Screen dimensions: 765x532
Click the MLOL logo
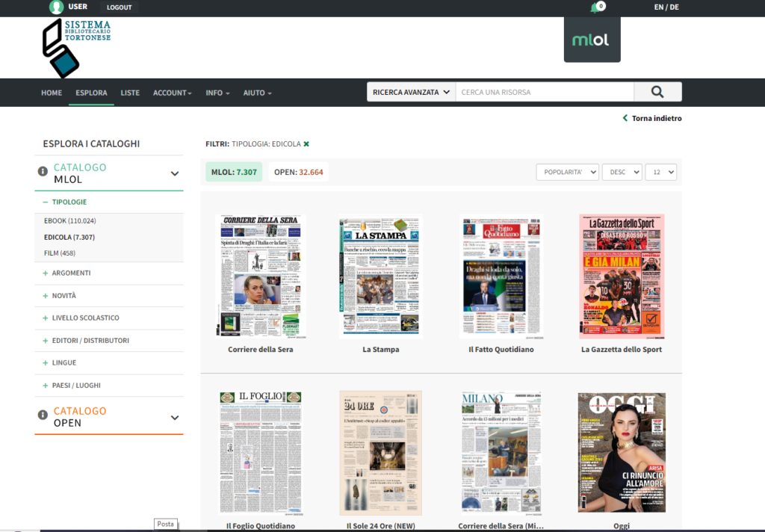pos(592,37)
